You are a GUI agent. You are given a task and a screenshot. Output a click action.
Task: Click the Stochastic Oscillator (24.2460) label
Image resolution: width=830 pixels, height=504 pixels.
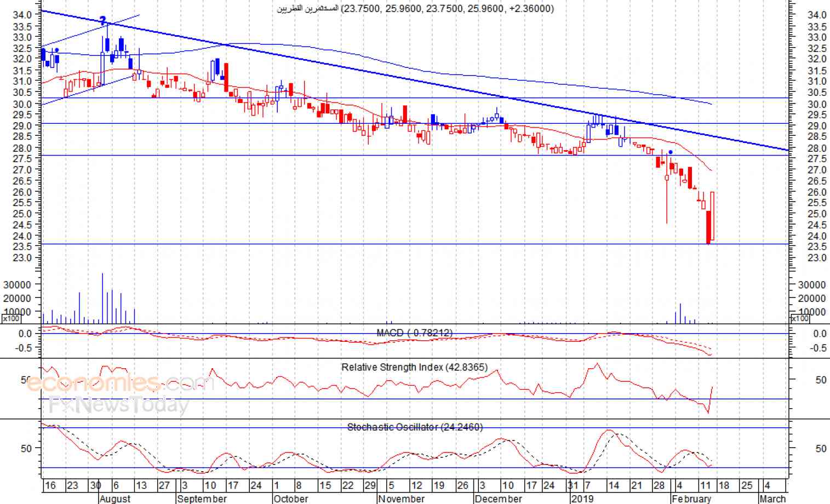415,427
